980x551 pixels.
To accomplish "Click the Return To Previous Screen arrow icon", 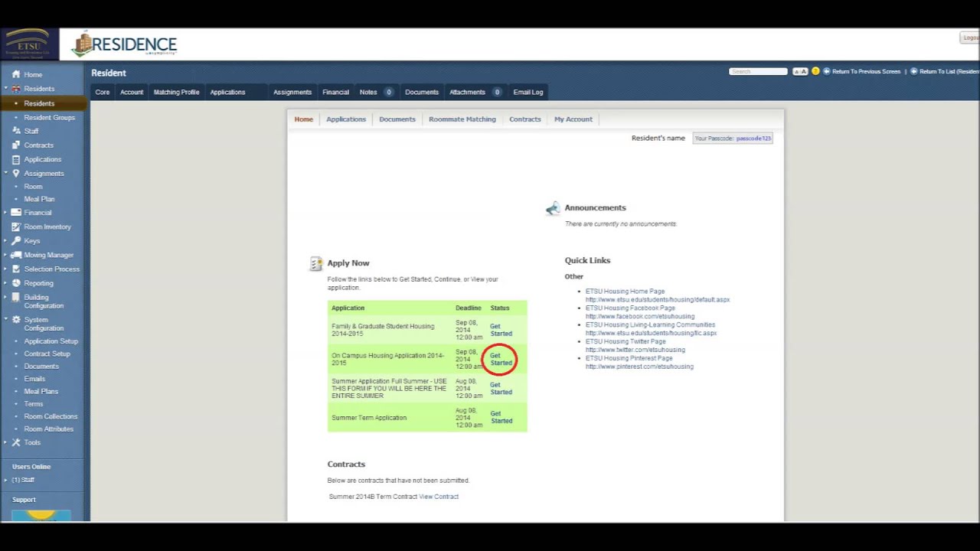I will (827, 71).
